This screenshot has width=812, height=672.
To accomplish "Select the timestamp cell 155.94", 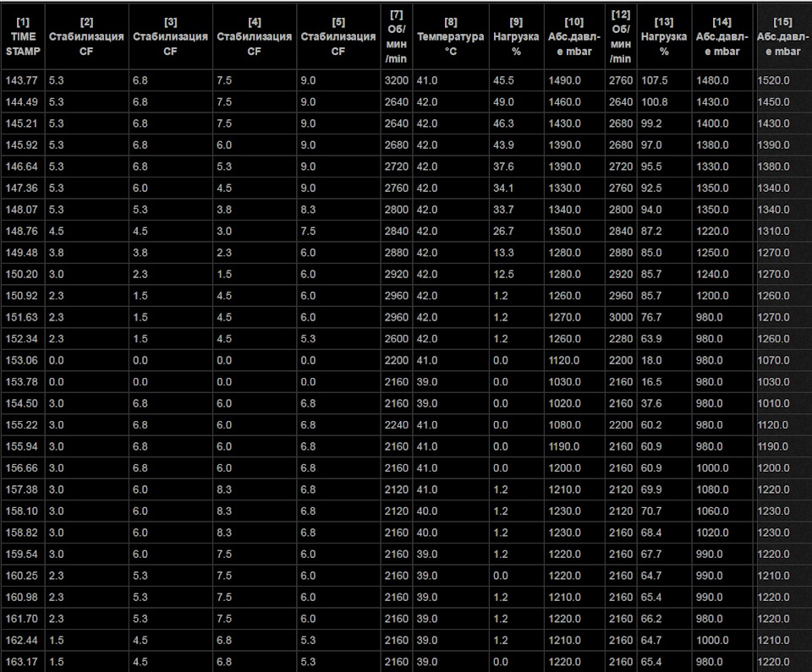I will click(22, 446).
